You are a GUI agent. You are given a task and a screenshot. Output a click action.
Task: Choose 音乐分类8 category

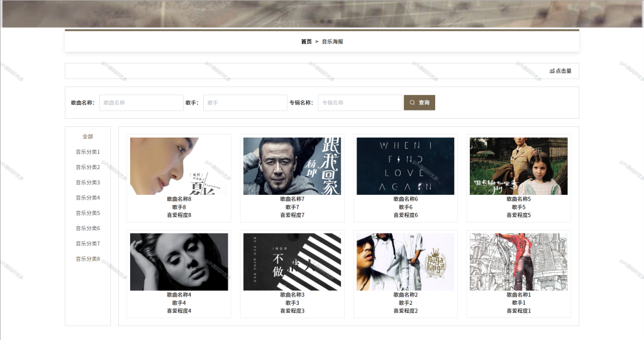pos(88,259)
